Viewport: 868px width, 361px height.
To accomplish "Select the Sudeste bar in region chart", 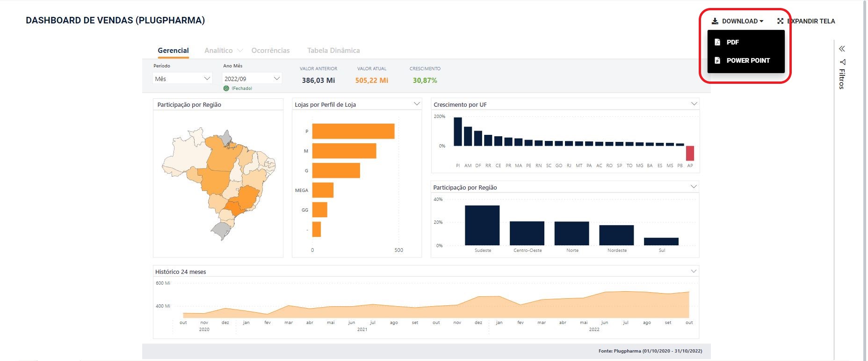I will [482, 225].
